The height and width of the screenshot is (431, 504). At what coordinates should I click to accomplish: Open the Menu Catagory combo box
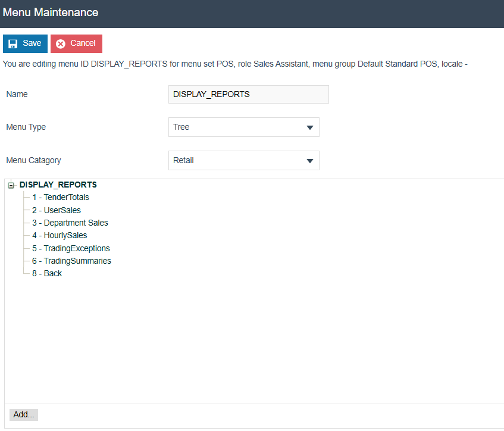244,160
